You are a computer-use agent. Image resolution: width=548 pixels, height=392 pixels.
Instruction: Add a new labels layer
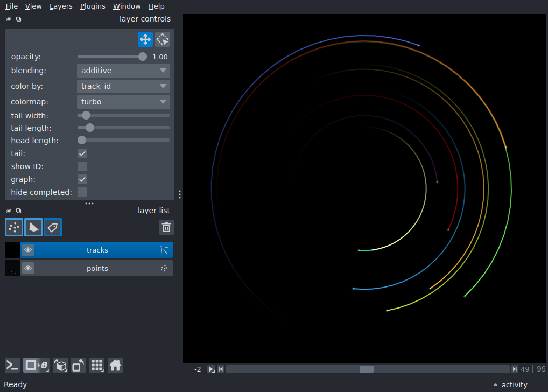(x=53, y=227)
